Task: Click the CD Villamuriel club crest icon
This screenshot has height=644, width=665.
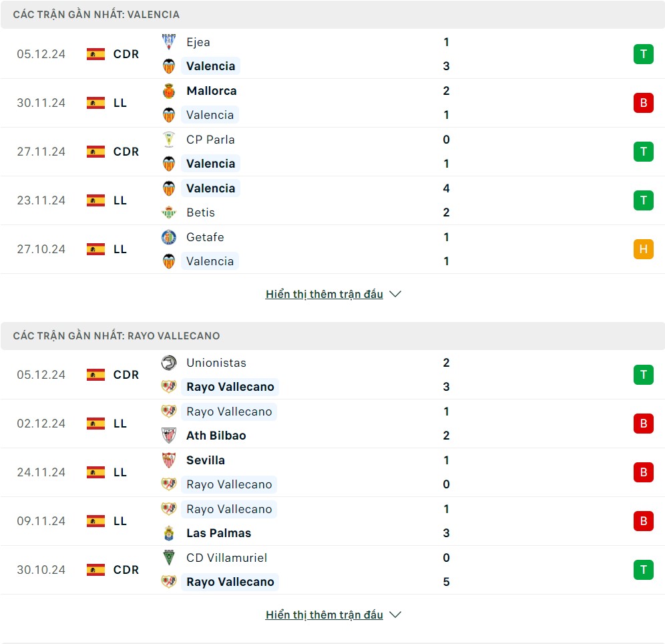Action: click(x=169, y=558)
